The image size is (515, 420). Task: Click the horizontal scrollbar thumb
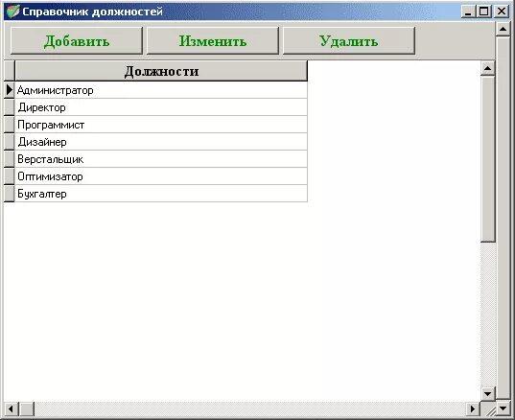(27, 408)
